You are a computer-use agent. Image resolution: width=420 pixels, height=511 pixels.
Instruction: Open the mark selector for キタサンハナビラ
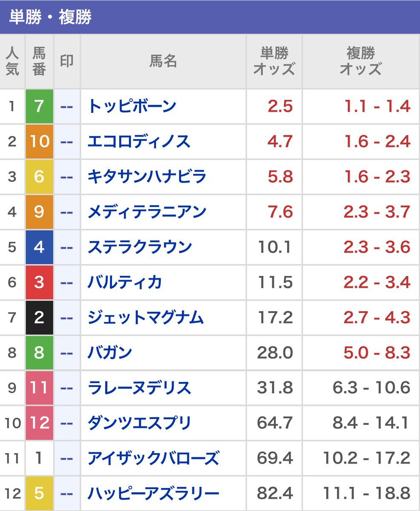66,177
